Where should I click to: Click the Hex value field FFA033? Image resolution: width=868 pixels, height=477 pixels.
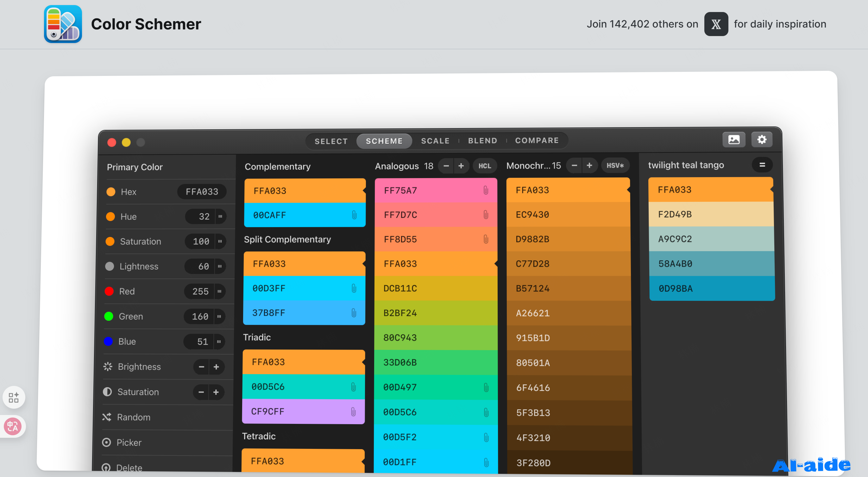pos(202,192)
